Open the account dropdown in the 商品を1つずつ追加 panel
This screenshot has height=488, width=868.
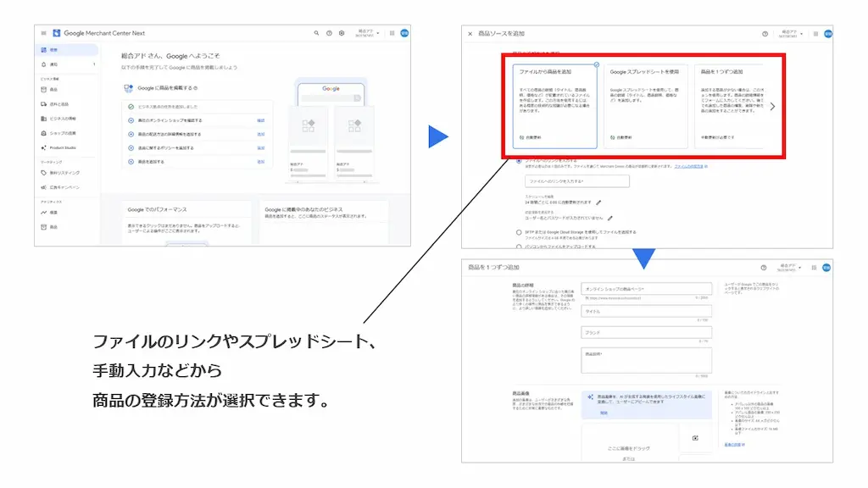(x=790, y=266)
